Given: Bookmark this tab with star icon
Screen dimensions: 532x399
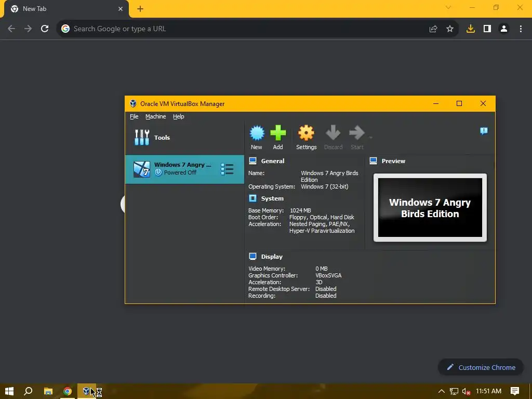Looking at the screenshot, I should tap(450, 29).
